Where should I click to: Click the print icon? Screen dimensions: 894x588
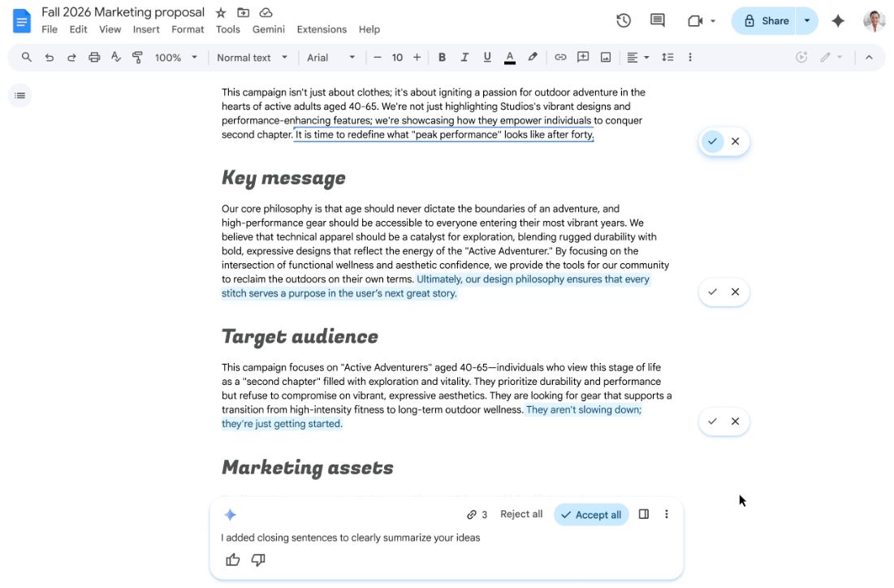click(93, 57)
